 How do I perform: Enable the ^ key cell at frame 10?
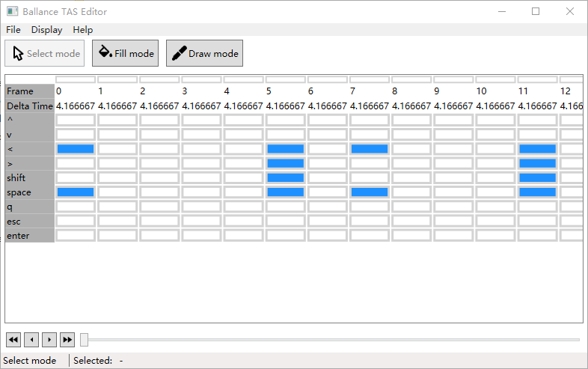495,120
